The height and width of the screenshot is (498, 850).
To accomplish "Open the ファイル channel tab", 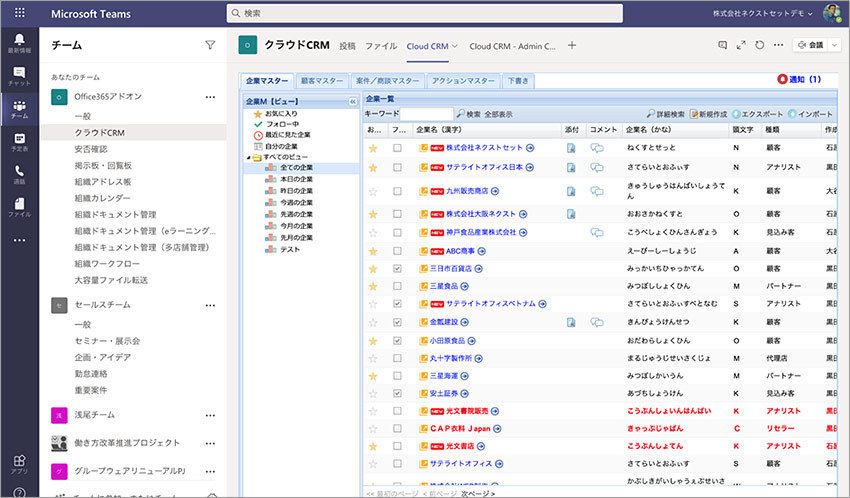I will point(381,46).
